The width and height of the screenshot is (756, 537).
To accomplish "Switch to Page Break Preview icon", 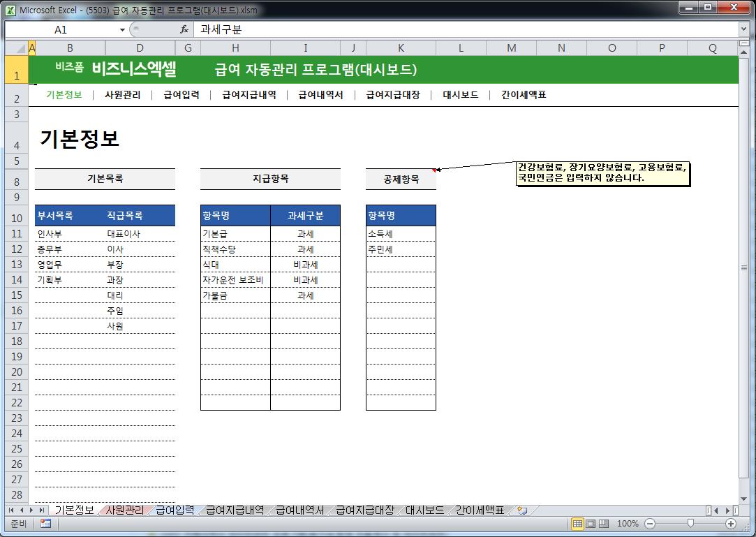I will pyautogui.click(x=604, y=524).
